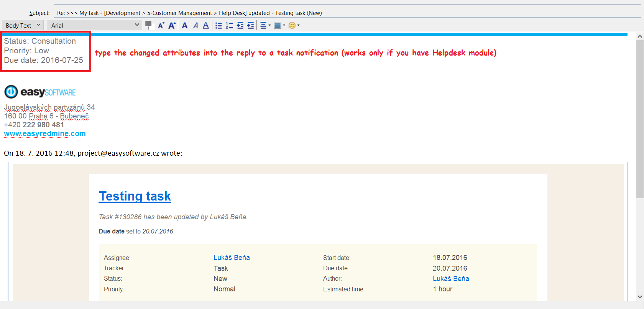Open the Testing task heading link

pyautogui.click(x=135, y=196)
